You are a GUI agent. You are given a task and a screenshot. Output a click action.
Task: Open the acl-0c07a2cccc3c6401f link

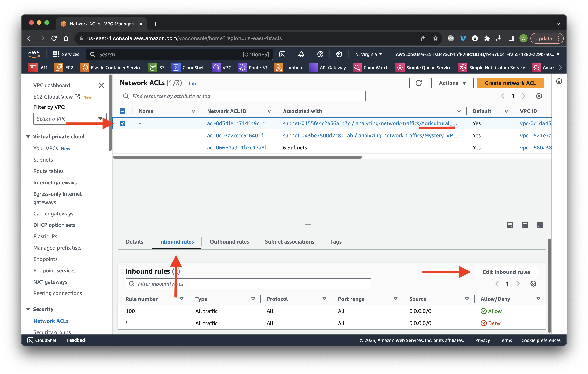point(235,135)
